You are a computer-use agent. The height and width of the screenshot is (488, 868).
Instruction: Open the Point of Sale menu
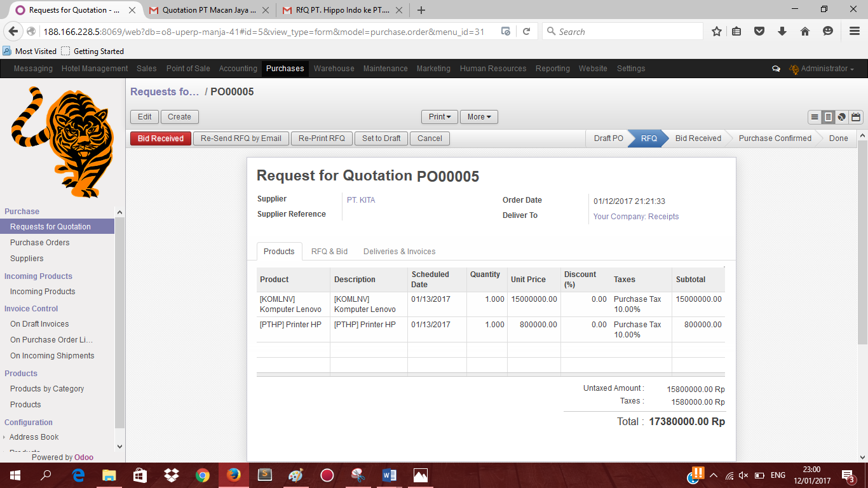(x=188, y=69)
